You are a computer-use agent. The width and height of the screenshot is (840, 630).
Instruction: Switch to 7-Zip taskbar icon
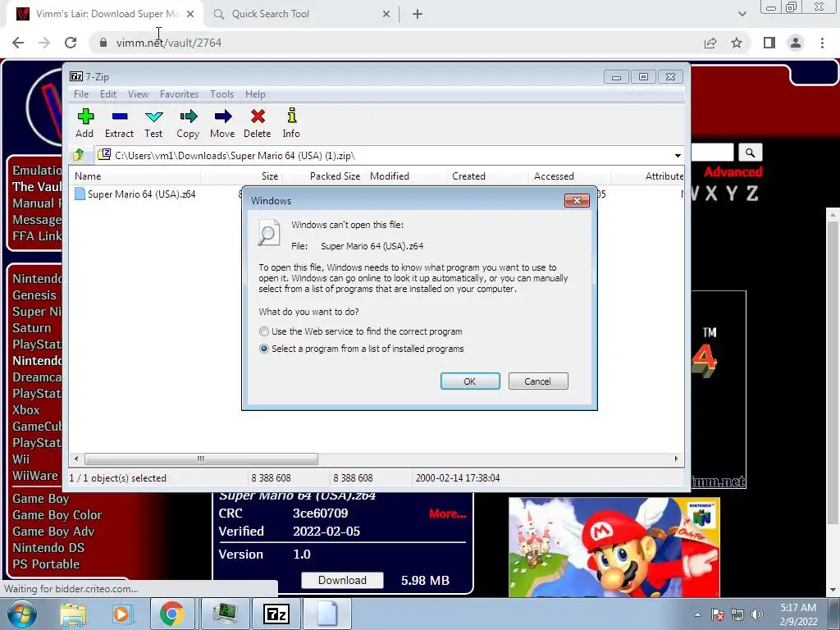(x=277, y=614)
